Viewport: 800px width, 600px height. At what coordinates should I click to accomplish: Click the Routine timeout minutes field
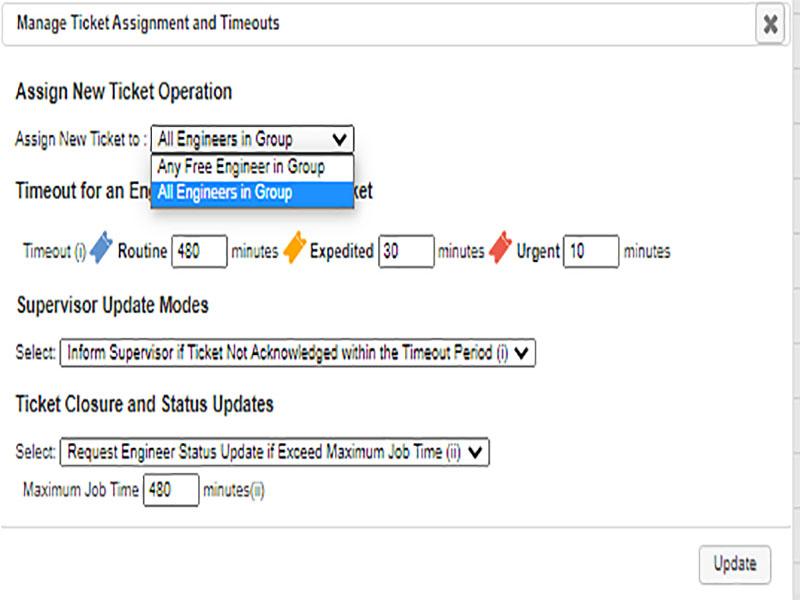click(199, 251)
